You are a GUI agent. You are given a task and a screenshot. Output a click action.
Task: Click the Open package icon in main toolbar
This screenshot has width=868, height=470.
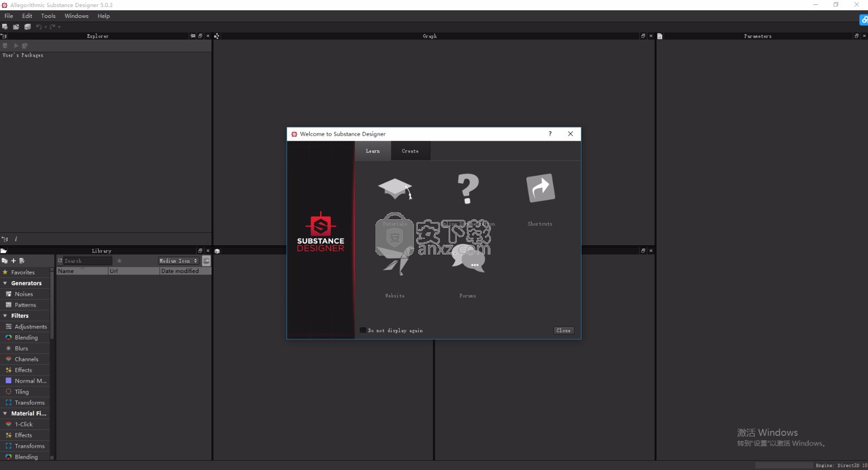[x=16, y=27]
